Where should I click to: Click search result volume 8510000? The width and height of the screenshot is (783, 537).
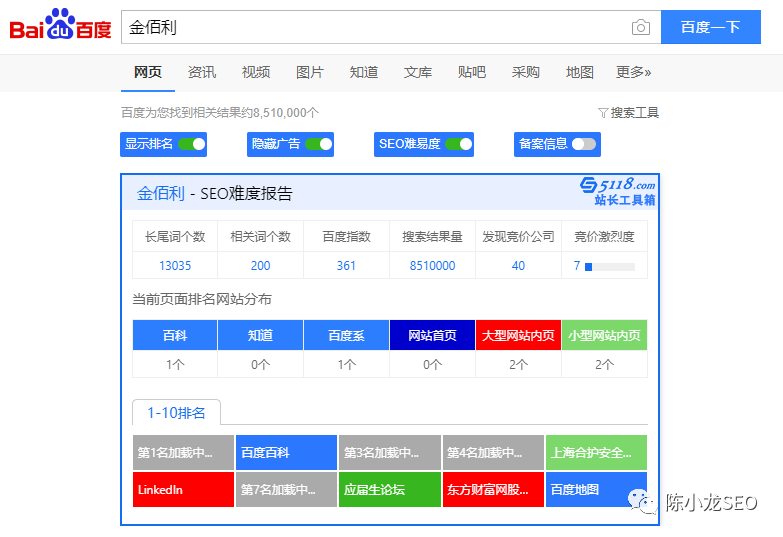(x=432, y=266)
